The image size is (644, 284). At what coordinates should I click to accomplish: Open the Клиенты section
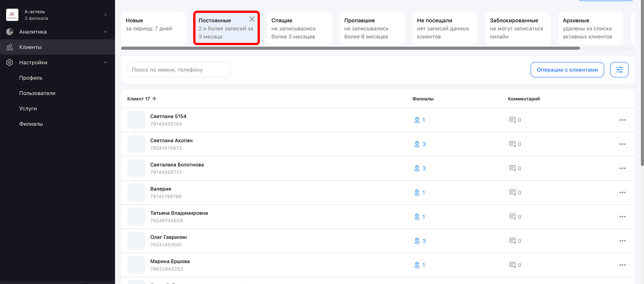pyautogui.click(x=57, y=47)
